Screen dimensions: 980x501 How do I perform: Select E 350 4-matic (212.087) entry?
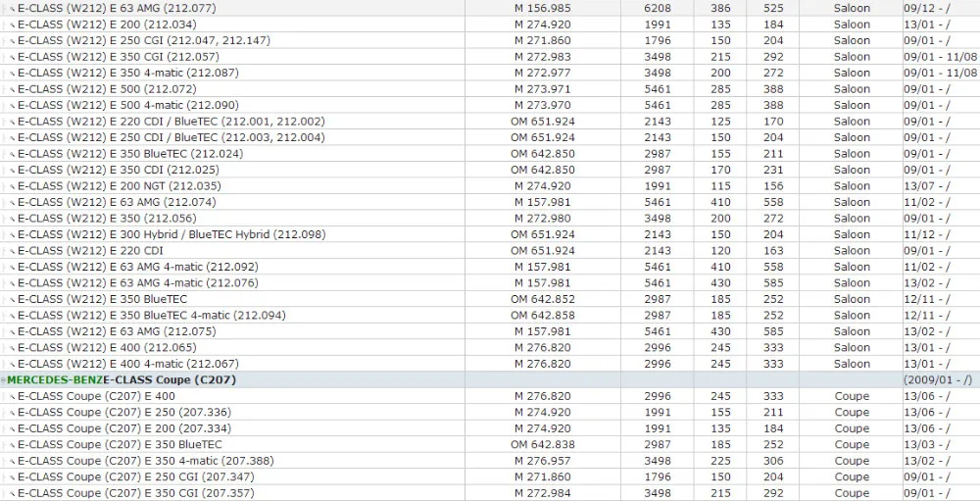(128, 74)
